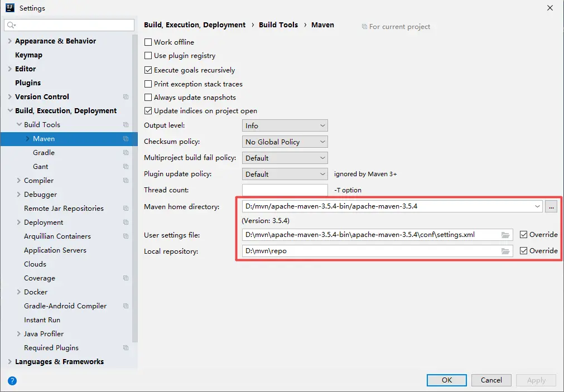Click the Cancel button
Image resolution: width=564 pixels, height=392 pixels.
(x=491, y=380)
